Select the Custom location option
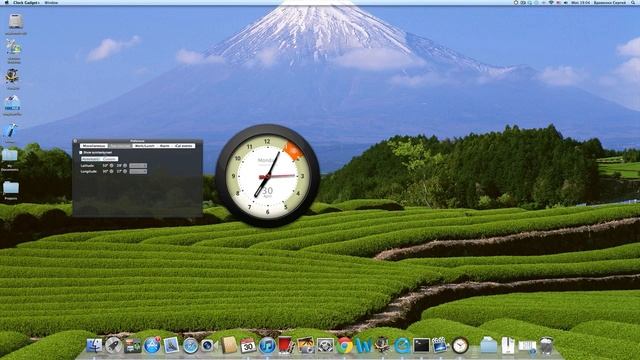 coord(109,159)
